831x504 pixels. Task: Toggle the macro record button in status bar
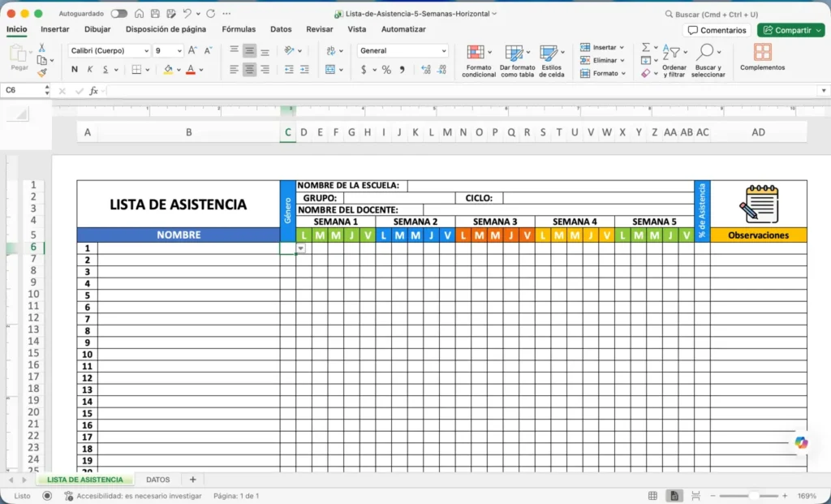47,496
